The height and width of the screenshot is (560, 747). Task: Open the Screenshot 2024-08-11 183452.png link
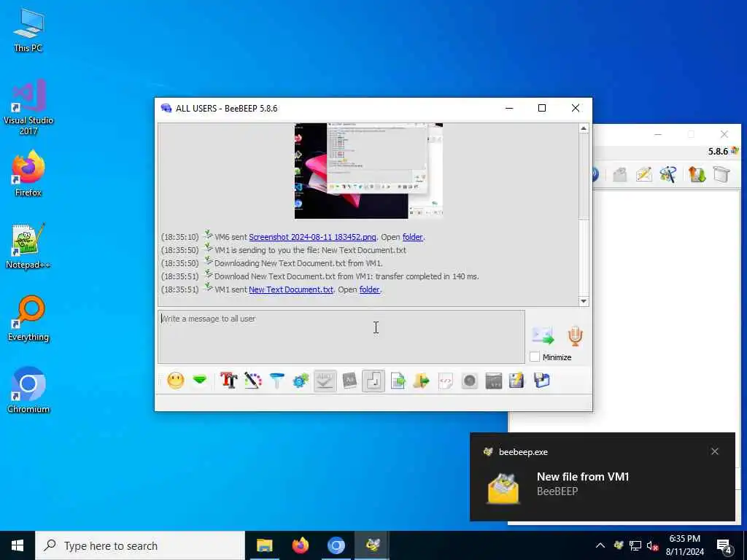[312, 237]
